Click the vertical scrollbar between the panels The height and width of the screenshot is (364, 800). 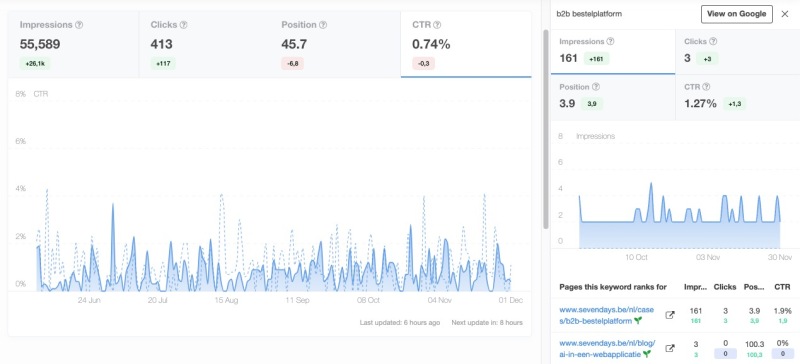(x=545, y=129)
